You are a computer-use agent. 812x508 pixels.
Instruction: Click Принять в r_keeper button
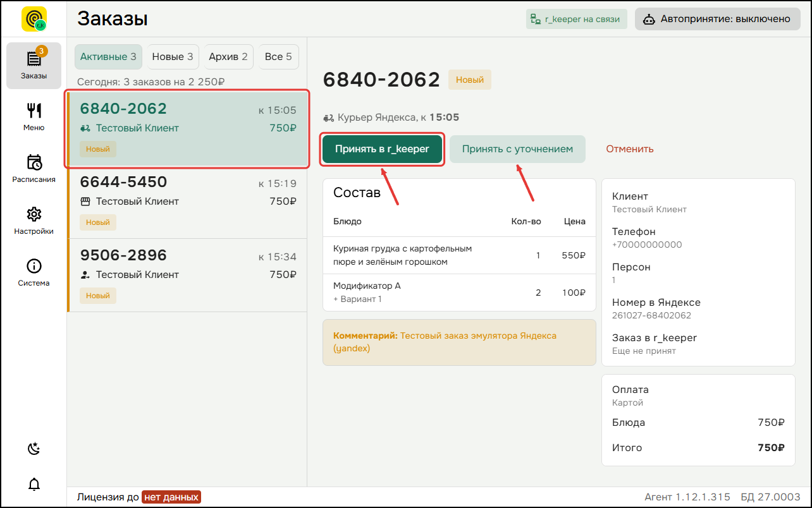point(382,149)
